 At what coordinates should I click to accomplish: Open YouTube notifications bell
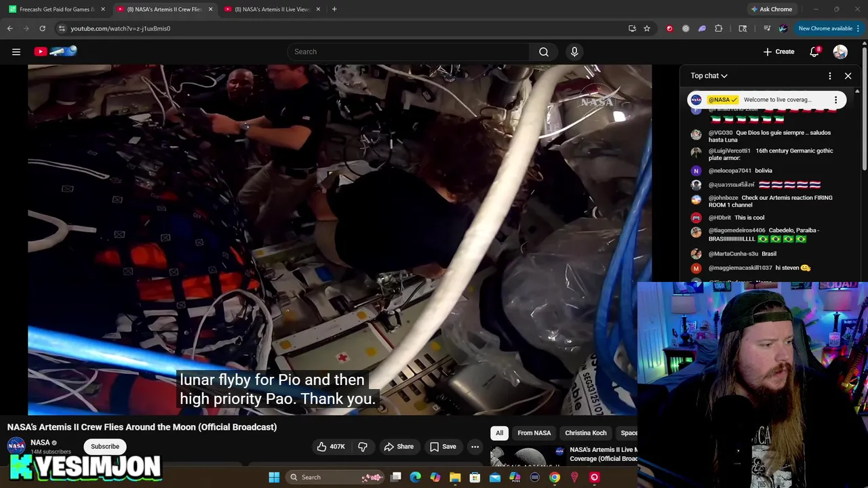pos(815,52)
